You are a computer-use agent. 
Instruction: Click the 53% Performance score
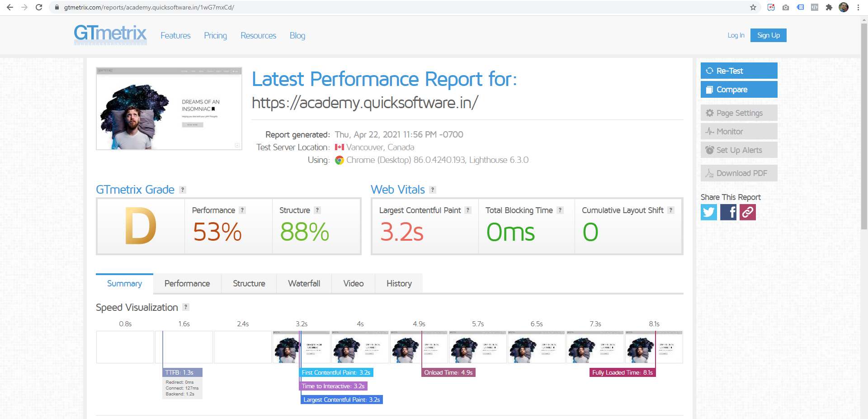[x=217, y=232]
